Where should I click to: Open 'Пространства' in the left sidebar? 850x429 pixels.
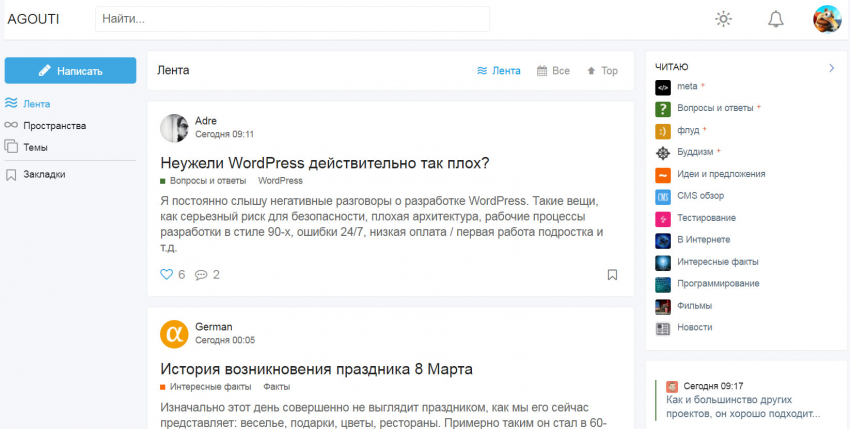(x=54, y=126)
